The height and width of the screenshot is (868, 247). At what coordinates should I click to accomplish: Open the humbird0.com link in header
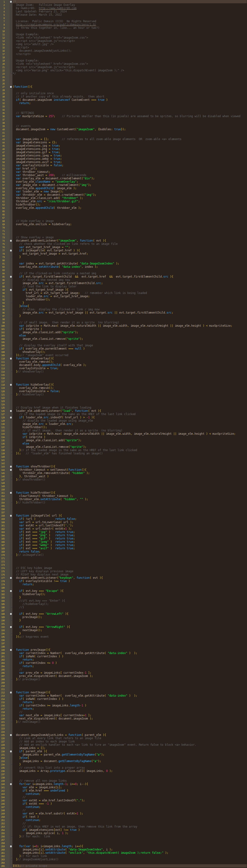point(57,8)
